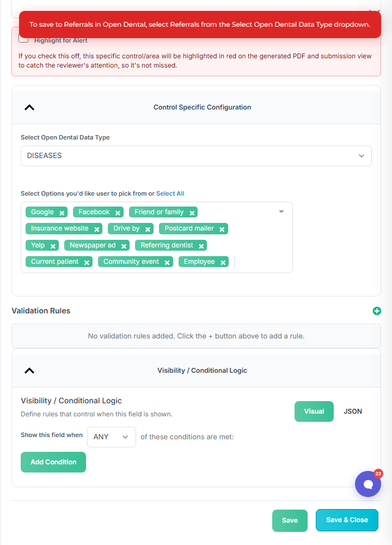This screenshot has height=545, width=392.
Task: Click 'Select Open Dental Data Type' label
Action: 65,137
